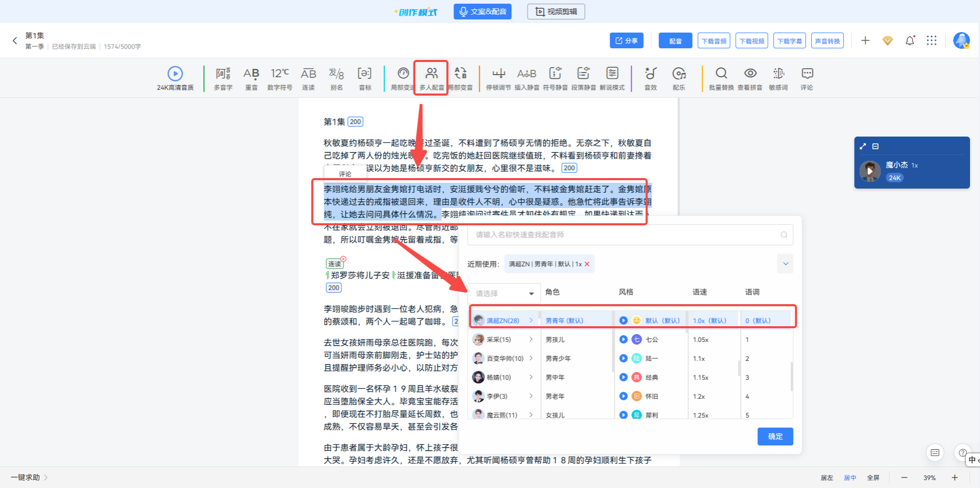Open the 配乐 background music tool
This screenshot has width=980, height=488.
[x=679, y=79]
